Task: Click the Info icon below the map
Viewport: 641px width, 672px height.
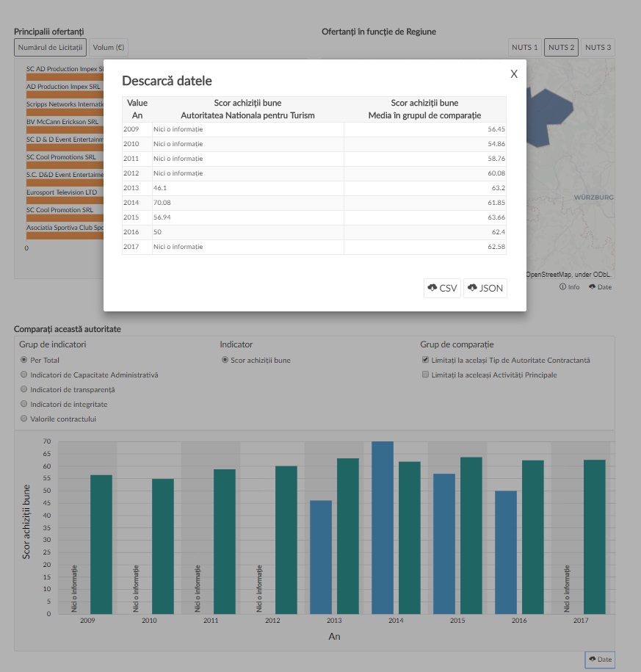Action: coord(569,287)
